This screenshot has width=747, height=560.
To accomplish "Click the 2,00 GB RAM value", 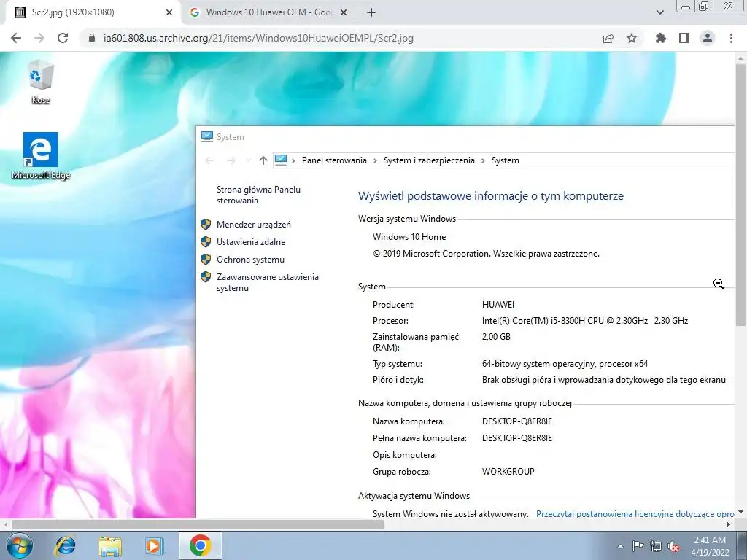I will 496,337.
